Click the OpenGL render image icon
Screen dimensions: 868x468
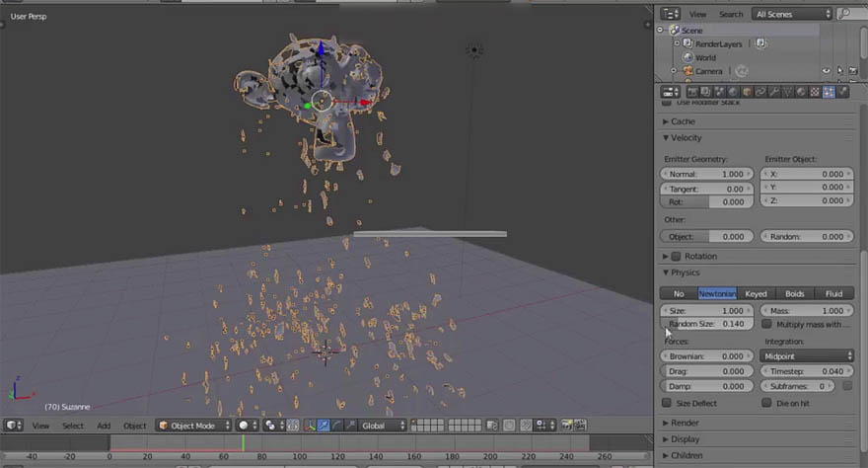tap(567, 426)
